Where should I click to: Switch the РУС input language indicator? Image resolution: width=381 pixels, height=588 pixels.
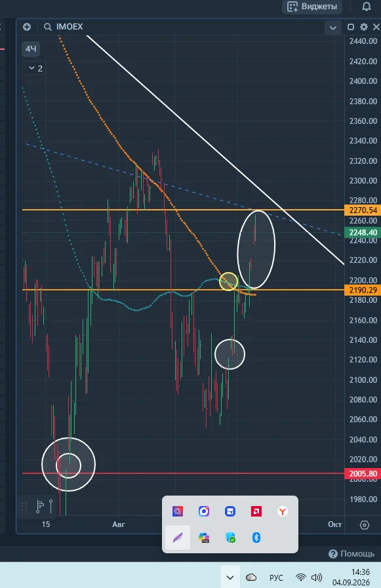276,578
